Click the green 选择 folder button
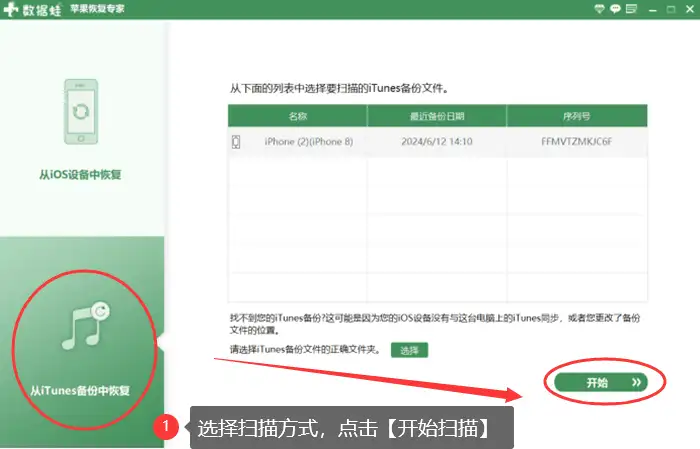The height and width of the screenshot is (449, 700). click(409, 350)
